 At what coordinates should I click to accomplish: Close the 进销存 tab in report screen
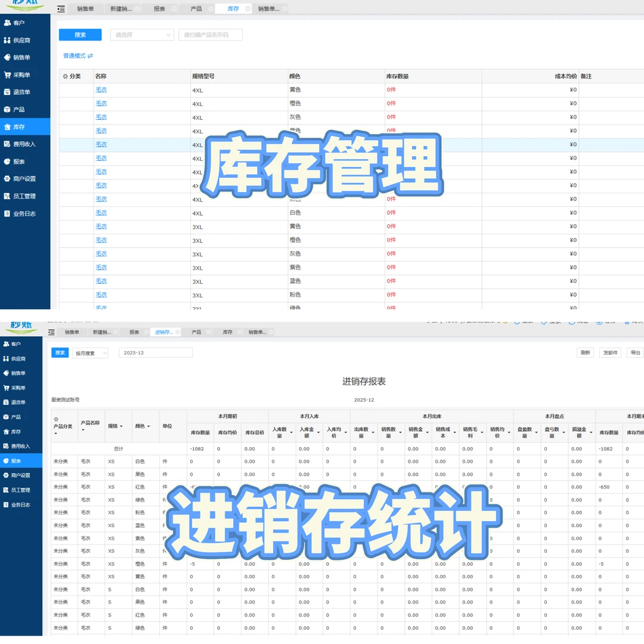point(178,332)
